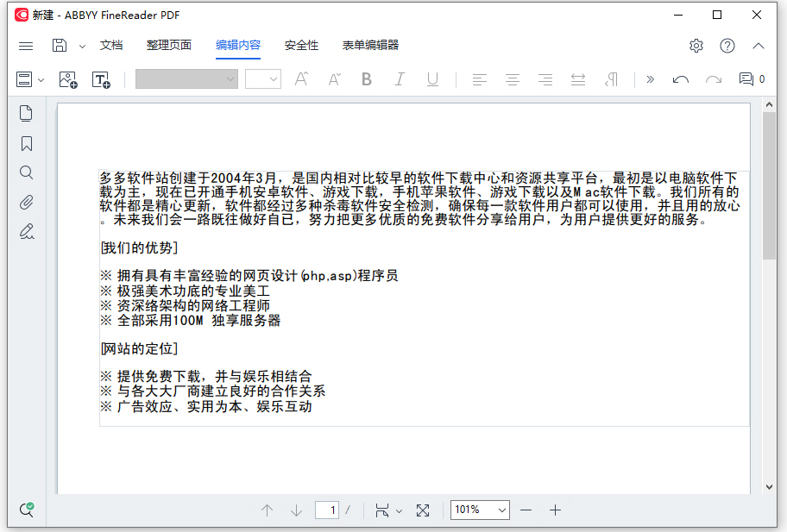Decrease font size with smaller A icon
The width and height of the screenshot is (787, 532).
point(334,79)
